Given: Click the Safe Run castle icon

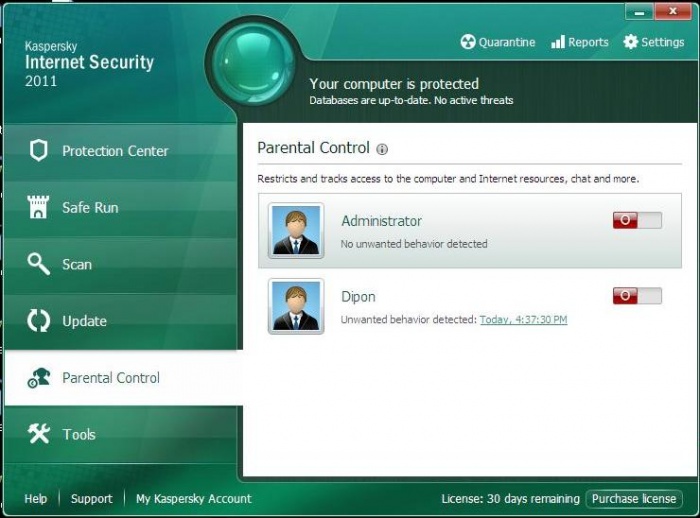Looking at the screenshot, I should point(38,207).
